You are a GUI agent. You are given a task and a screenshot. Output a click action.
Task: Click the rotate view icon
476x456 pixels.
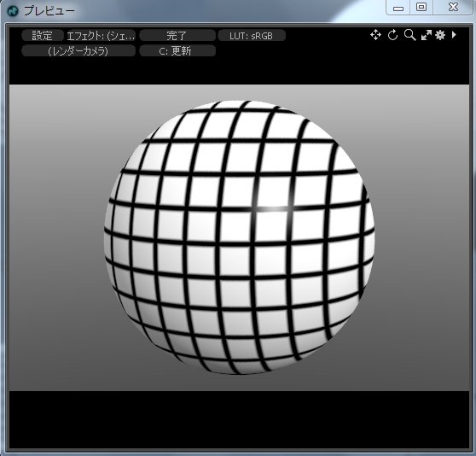click(392, 35)
